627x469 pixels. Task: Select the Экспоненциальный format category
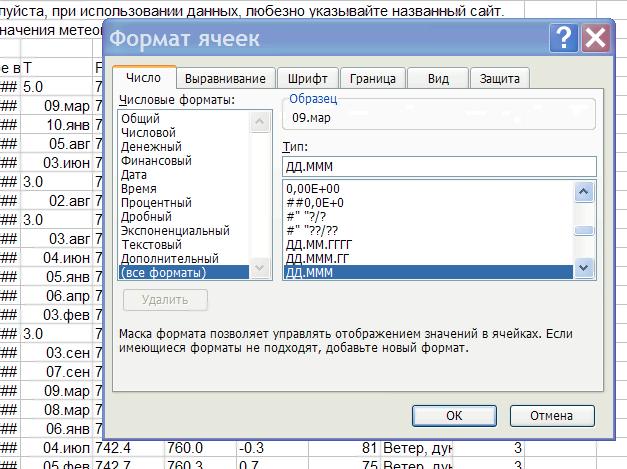[175, 231]
